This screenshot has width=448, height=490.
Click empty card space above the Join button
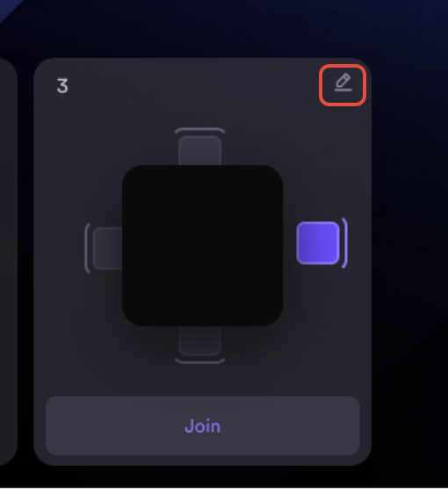(x=203, y=379)
